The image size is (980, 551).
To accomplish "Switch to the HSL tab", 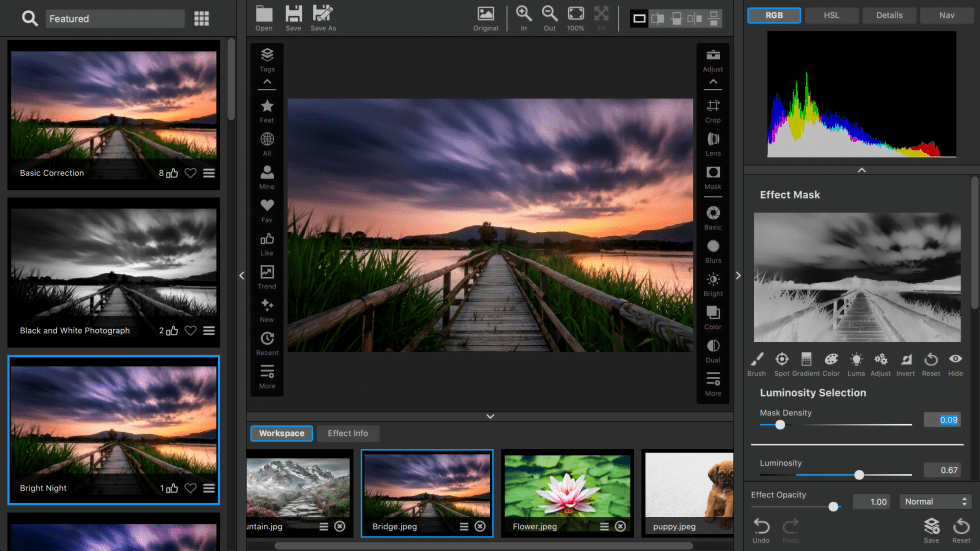I will click(831, 15).
